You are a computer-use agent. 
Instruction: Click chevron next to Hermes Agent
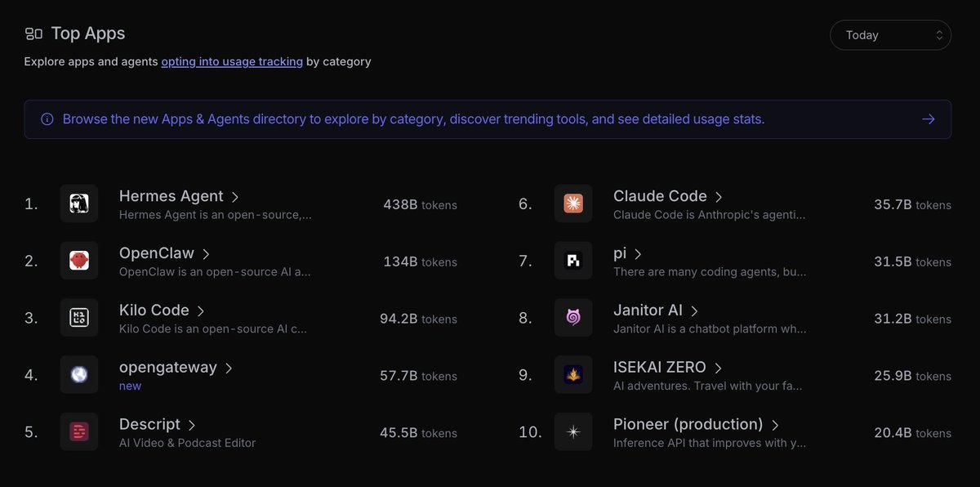coord(235,197)
